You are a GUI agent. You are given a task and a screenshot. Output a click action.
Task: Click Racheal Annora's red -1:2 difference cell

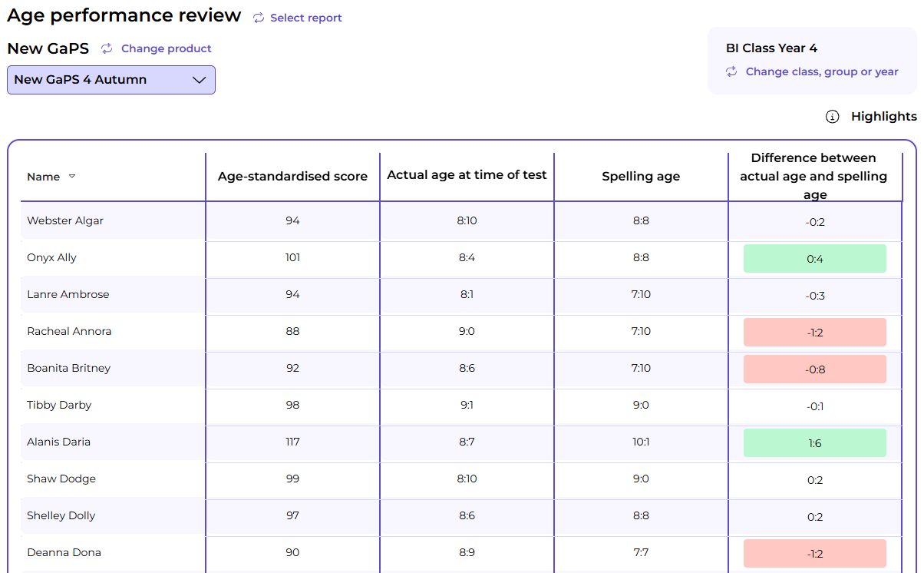[814, 333]
